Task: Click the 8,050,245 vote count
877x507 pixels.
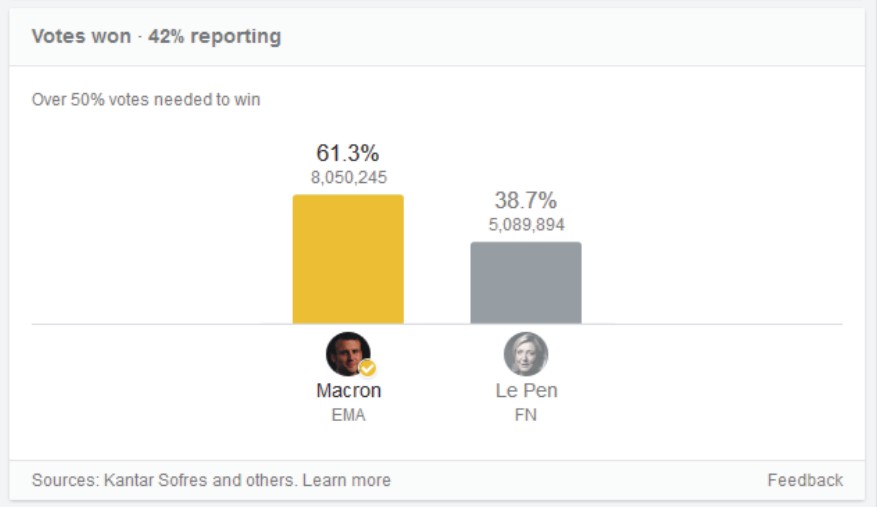Action: [x=348, y=177]
